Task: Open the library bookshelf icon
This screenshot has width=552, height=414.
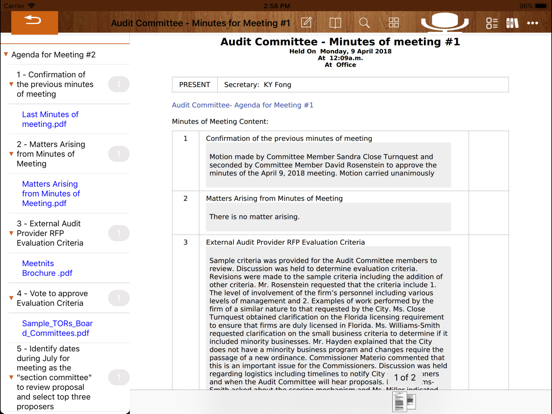Action: pyautogui.click(x=512, y=23)
